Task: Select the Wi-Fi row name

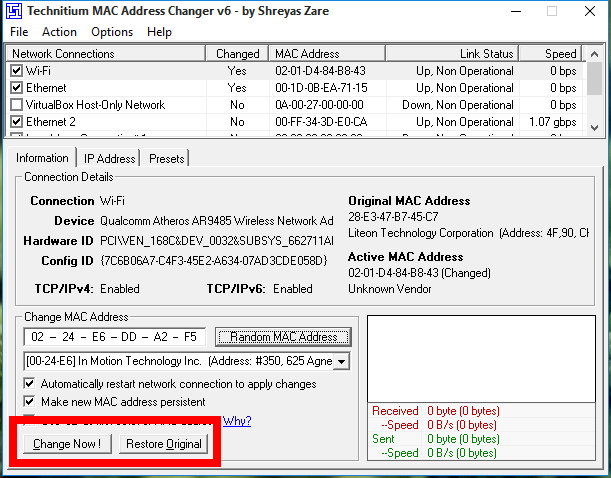Action: click(38, 71)
